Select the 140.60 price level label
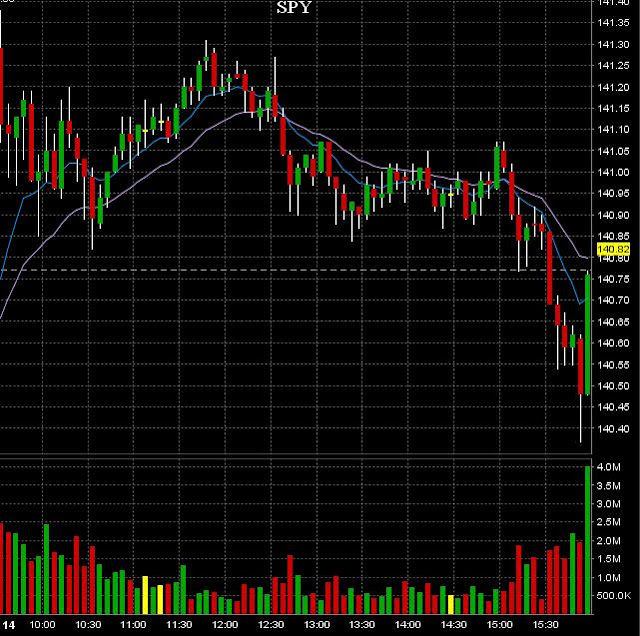The width and height of the screenshot is (640, 636). coord(613,343)
